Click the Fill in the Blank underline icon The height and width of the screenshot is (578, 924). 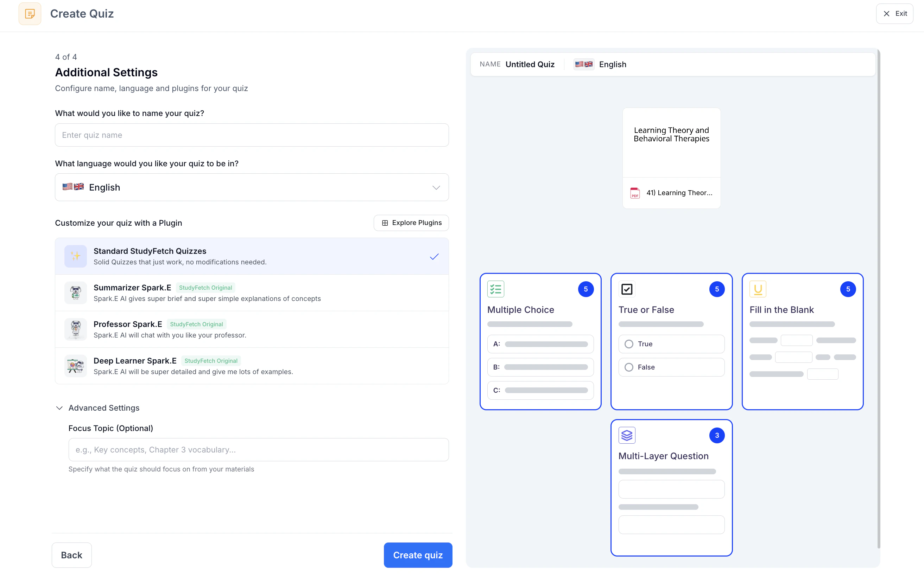tap(758, 289)
